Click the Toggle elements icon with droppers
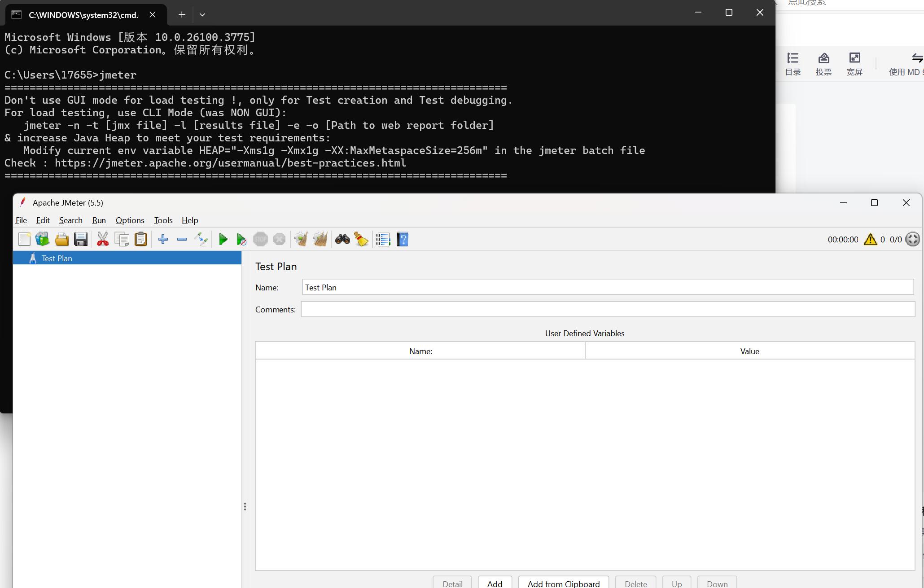 201,239
